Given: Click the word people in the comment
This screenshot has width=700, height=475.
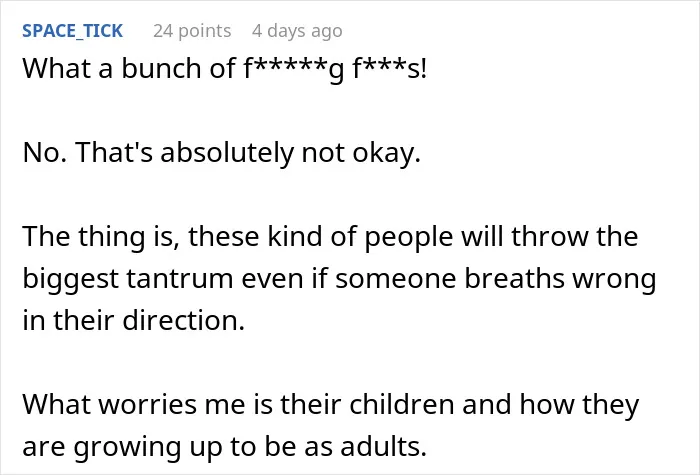Looking at the screenshot, I should coord(409,237).
